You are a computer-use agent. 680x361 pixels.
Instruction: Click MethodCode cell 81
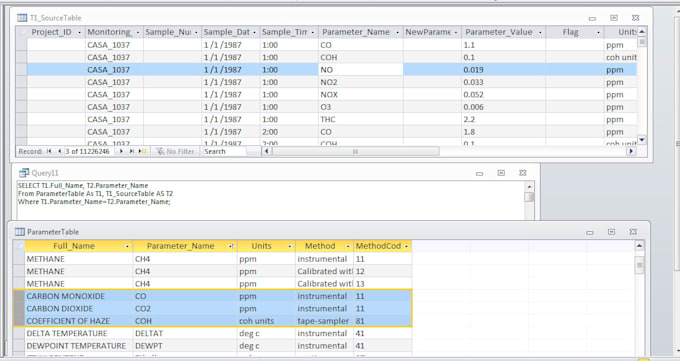click(x=382, y=321)
